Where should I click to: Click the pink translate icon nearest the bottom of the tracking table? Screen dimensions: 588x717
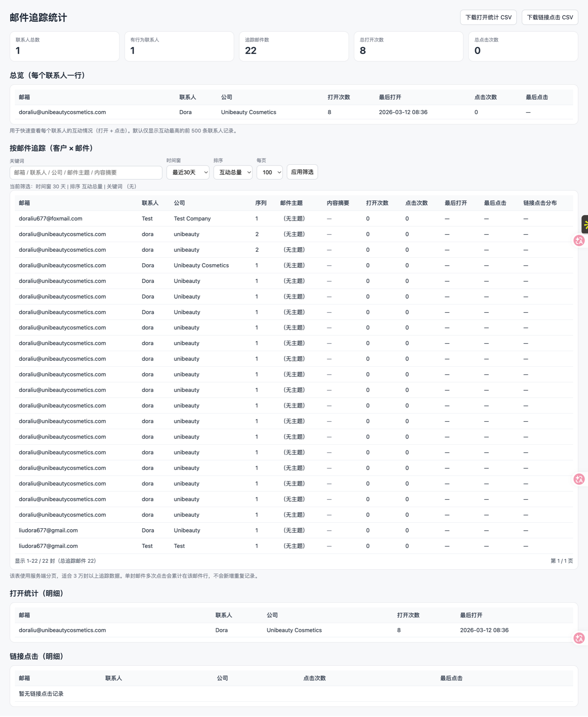[579, 479]
